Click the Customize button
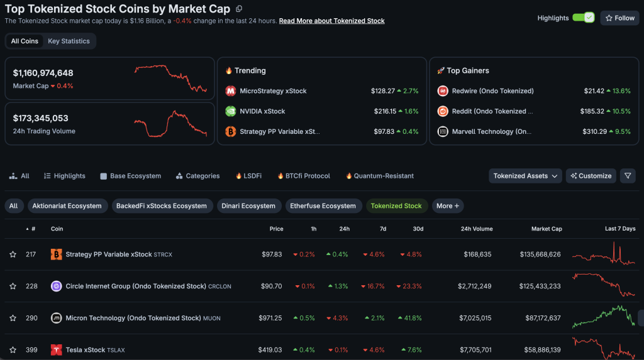The image size is (644, 360). [591, 176]
